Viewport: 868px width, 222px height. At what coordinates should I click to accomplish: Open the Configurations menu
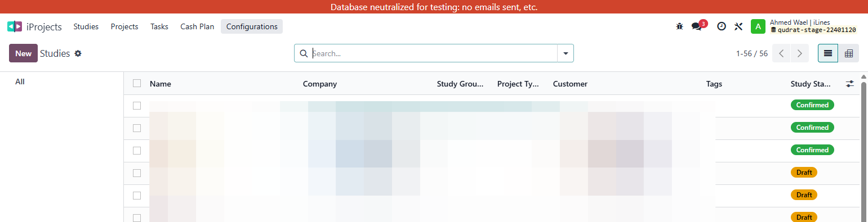[x=252, y=26]
